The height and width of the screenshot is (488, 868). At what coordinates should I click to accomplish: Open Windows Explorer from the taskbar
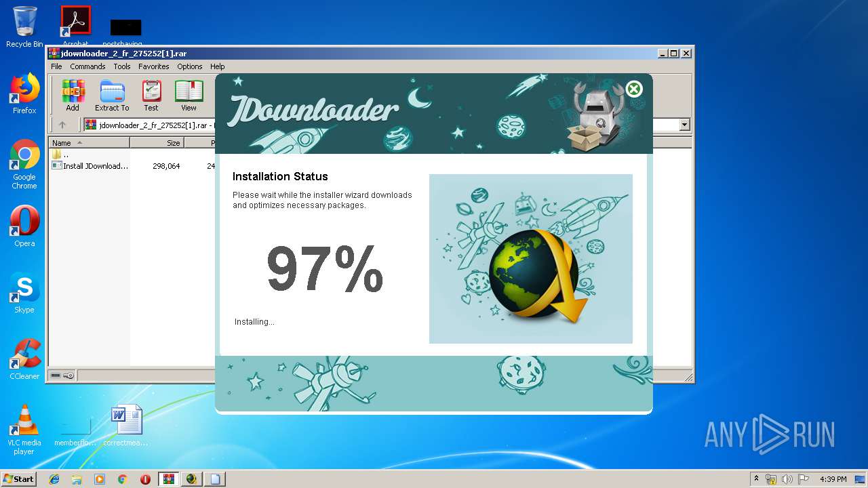(77, 479)
